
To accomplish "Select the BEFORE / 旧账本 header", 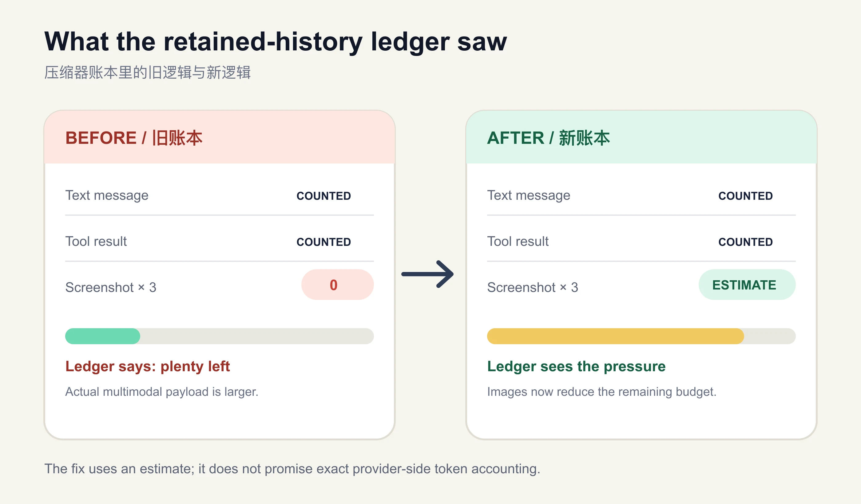I will (134, 138).
